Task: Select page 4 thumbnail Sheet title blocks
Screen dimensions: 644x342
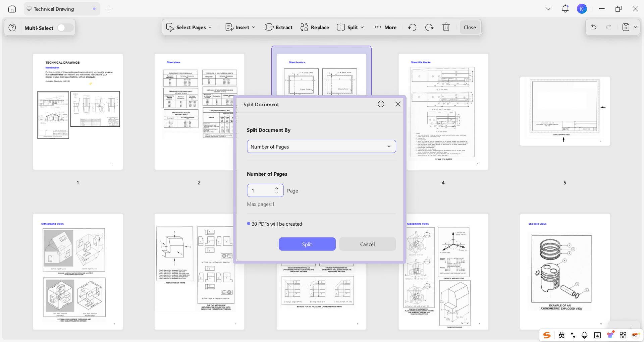Action: pyautogui.click(x=443, y=112)
